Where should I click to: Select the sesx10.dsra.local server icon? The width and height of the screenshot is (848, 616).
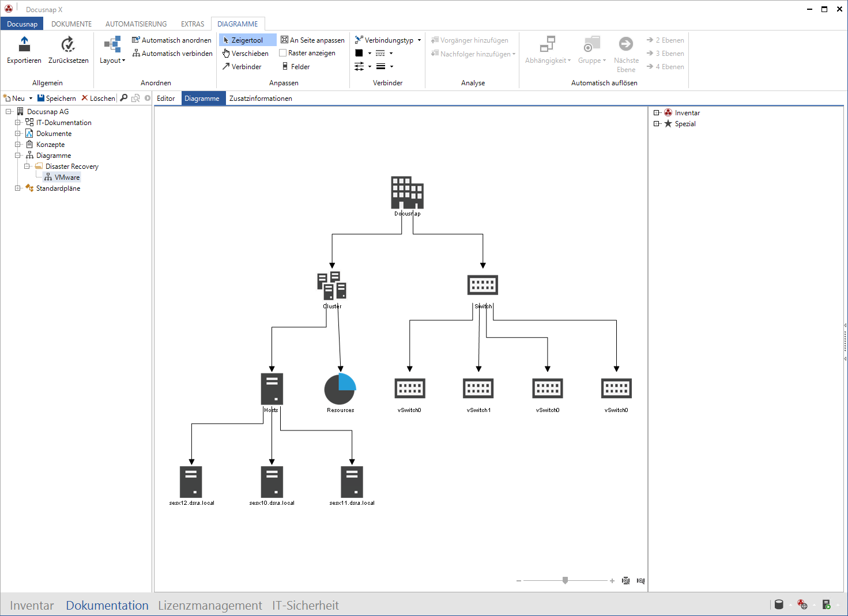point(272,482)
